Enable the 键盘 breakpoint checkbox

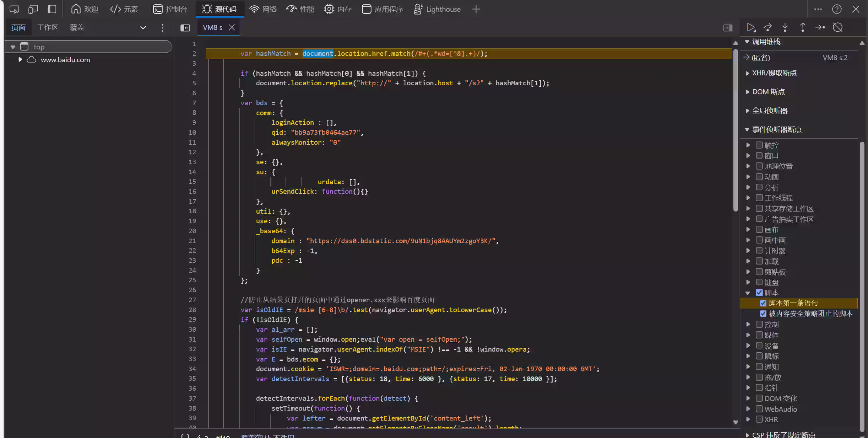tap(759, 282)
